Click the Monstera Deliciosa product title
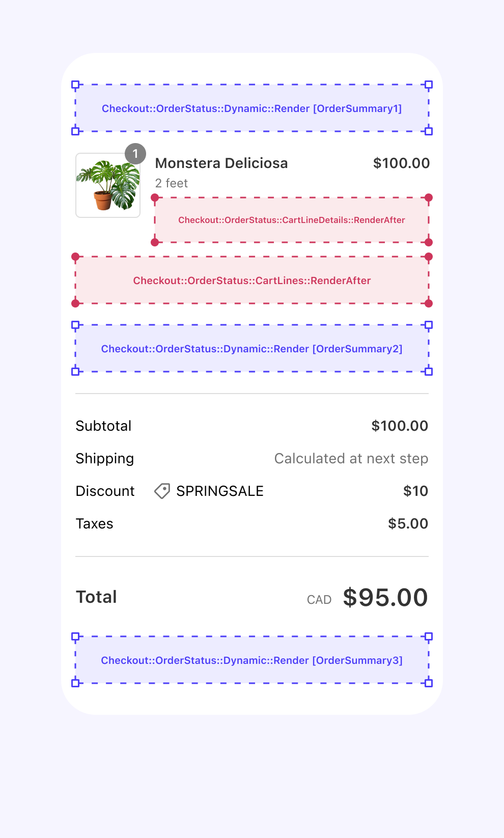Image resolution: width=504 pixels, height=838 pixels. coord(221,163)
